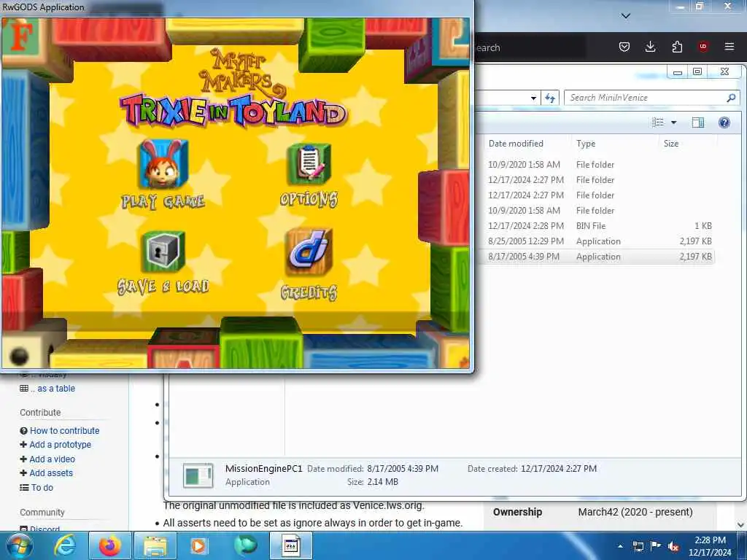Screen dimensions: 747x560
Task: Click the green globe taskbar application icon
Action: 245,545
